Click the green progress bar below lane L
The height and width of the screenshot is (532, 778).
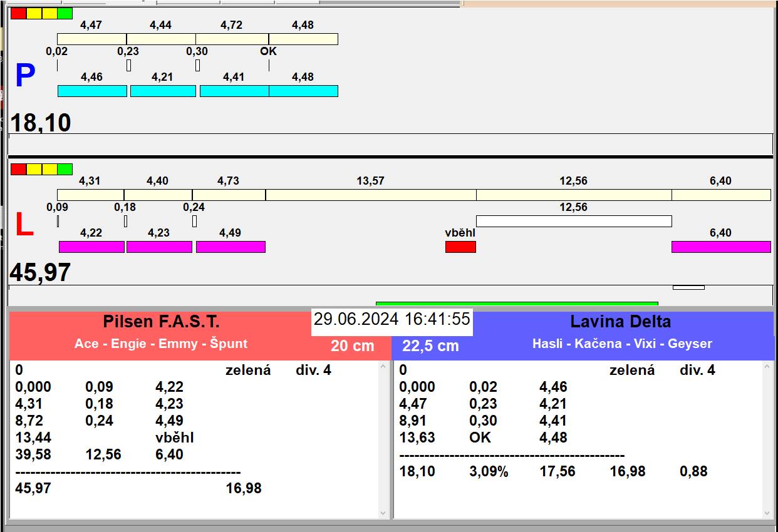click(516, 304)
